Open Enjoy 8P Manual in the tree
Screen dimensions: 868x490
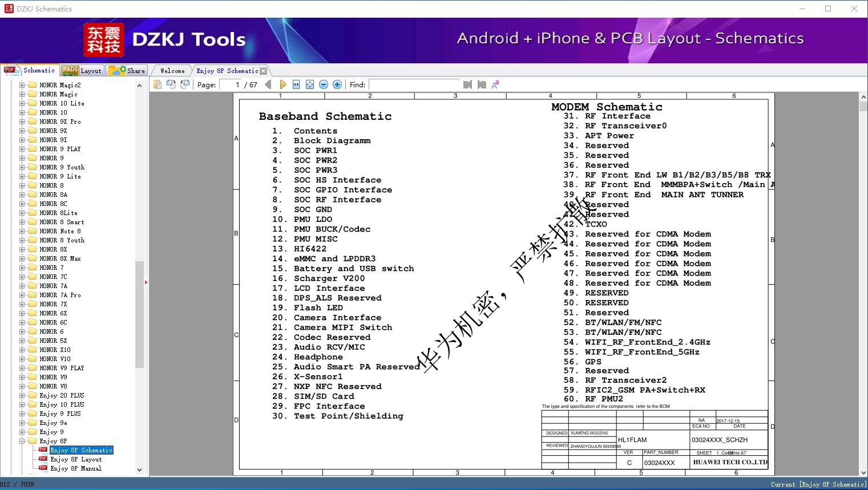[x=76, y=468]
